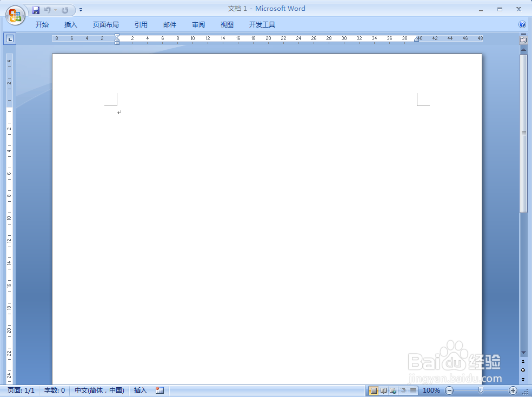The height and width of the screenshot is (397, 532).
Task: Open zoom dialog via 100% label
Action: [431, 391]
